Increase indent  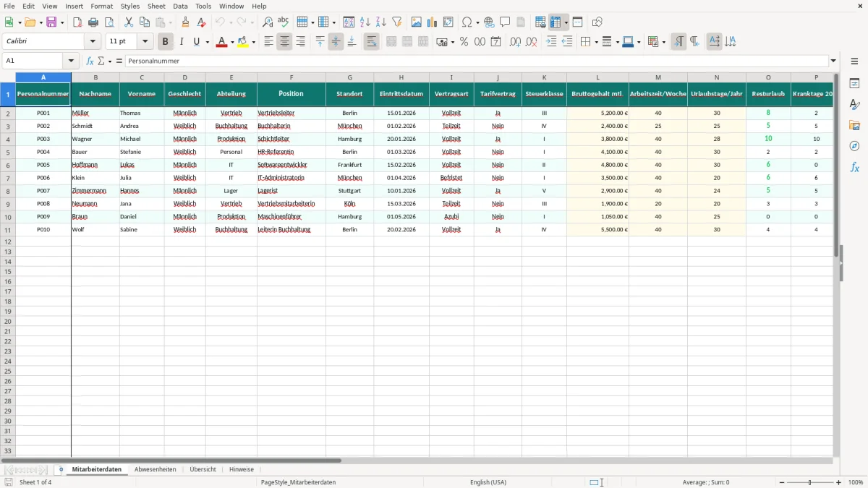pyautogui.click(x=551, y=42)
